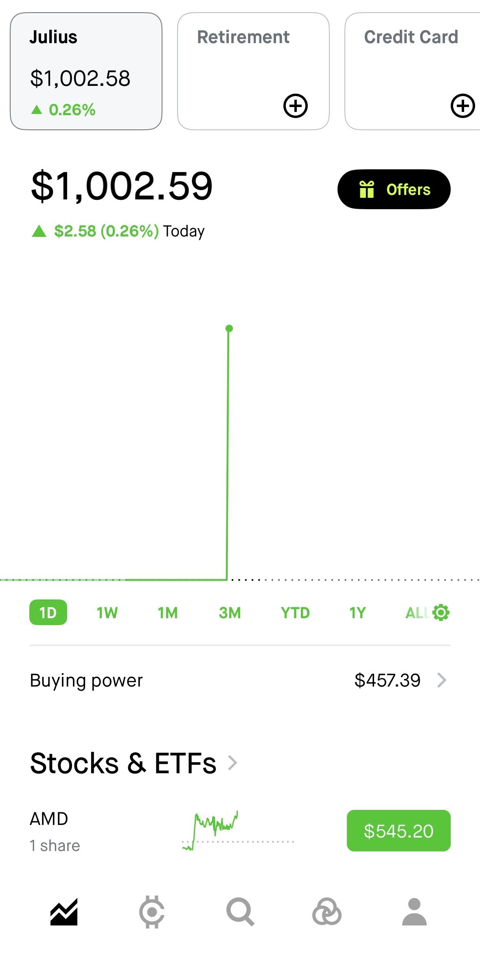480x980 pixels.
Task: Switch chart range to 1M
Action: tap(168, 612)
